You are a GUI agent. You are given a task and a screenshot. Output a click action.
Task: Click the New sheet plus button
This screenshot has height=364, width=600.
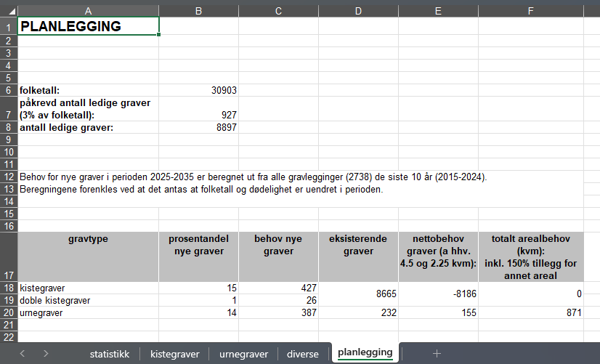[x=437, y=353]
